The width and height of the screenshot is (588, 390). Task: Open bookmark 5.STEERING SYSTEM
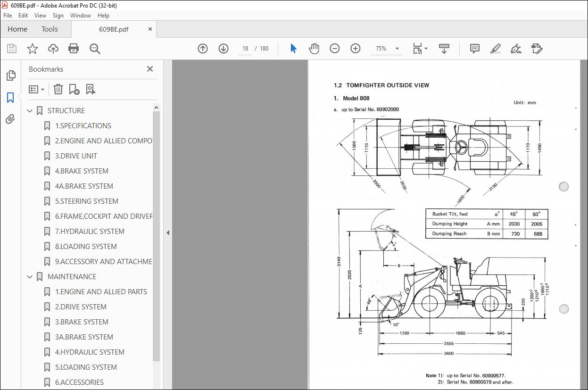coord(87,201)
